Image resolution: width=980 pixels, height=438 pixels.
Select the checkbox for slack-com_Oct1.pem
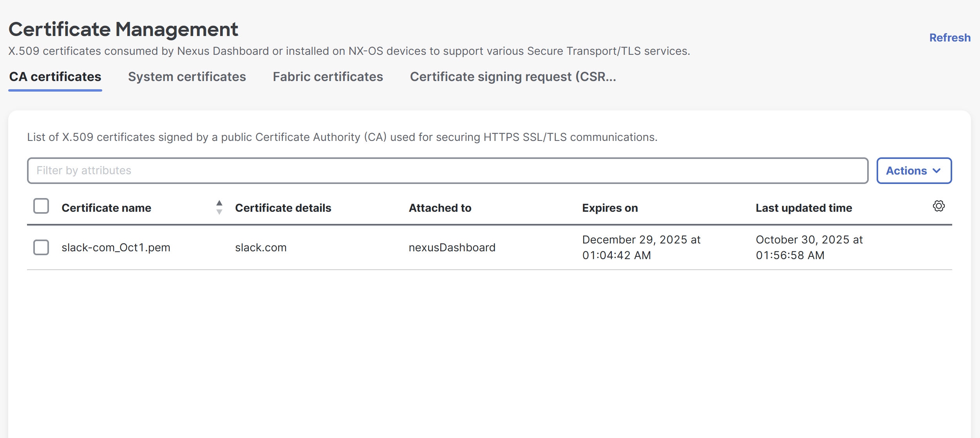pos(40,247)
